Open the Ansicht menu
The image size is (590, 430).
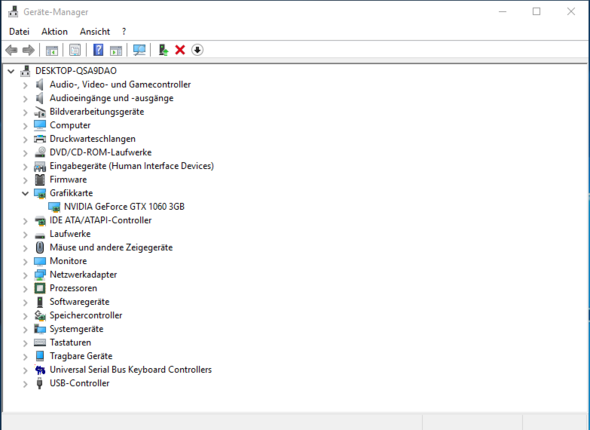pyautogui.click(x=95, y=32)
